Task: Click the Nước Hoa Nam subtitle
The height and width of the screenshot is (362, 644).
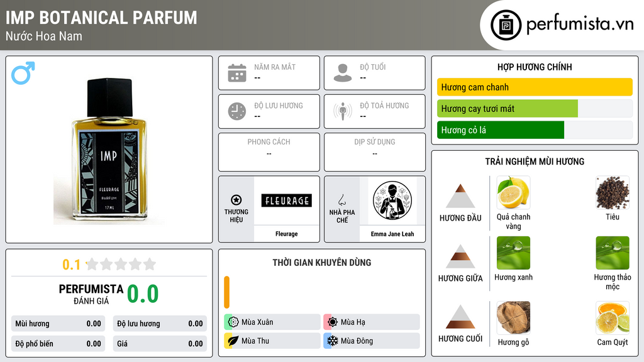Action: coord(44,36)
